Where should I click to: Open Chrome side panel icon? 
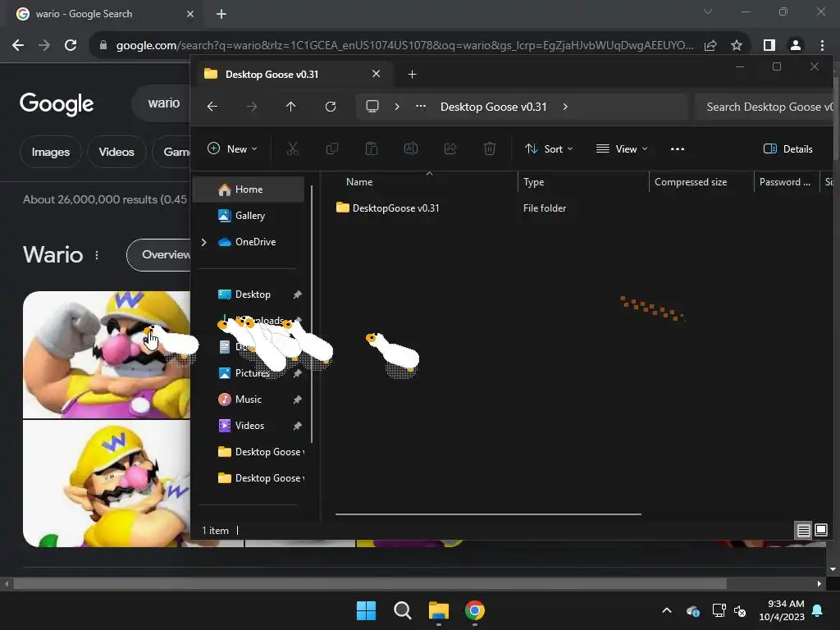tap(769, 45)
